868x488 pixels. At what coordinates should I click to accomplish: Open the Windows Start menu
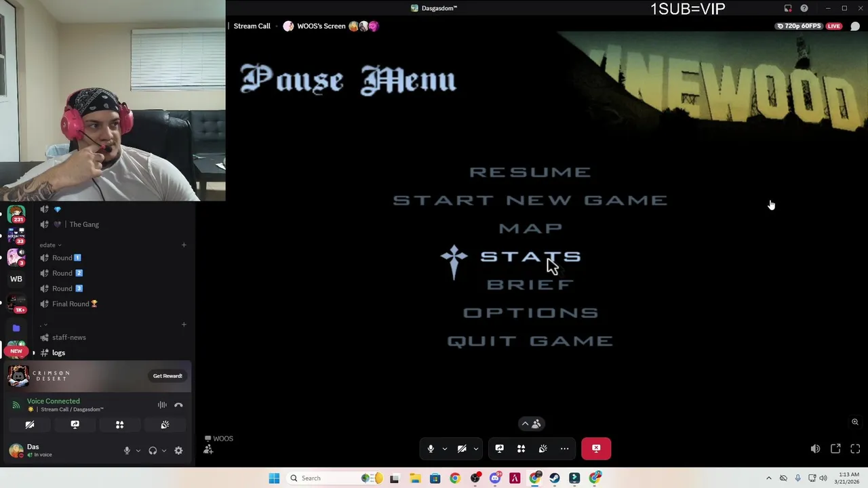[x=274, y=479]
